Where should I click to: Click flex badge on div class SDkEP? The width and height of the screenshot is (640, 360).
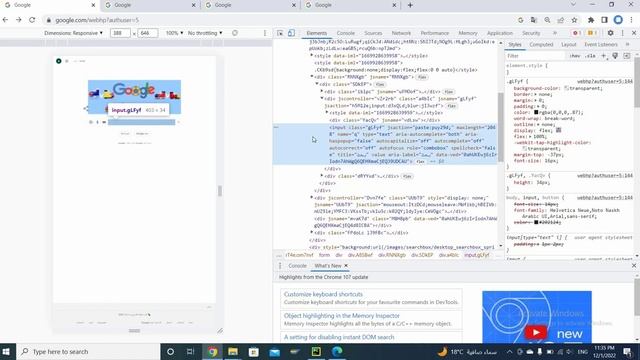380,84
